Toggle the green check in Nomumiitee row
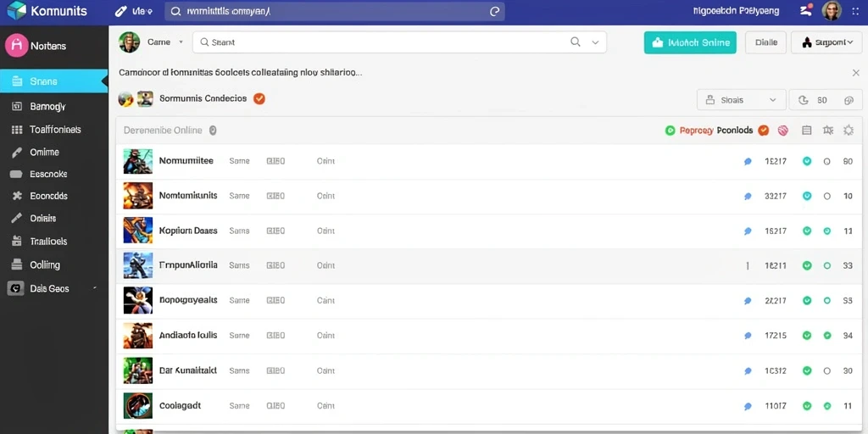Viewport: 868px width, 434px height. [807, 161]
